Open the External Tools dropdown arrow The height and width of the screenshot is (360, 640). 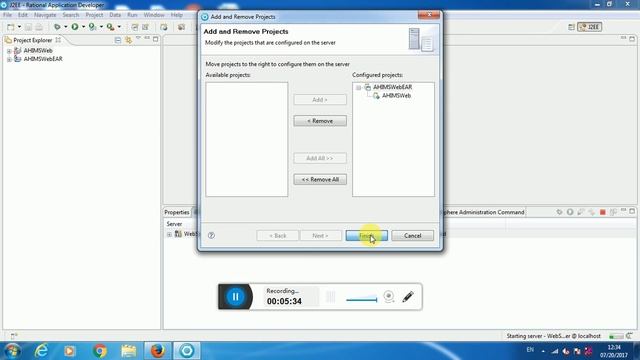coord(119,27)
